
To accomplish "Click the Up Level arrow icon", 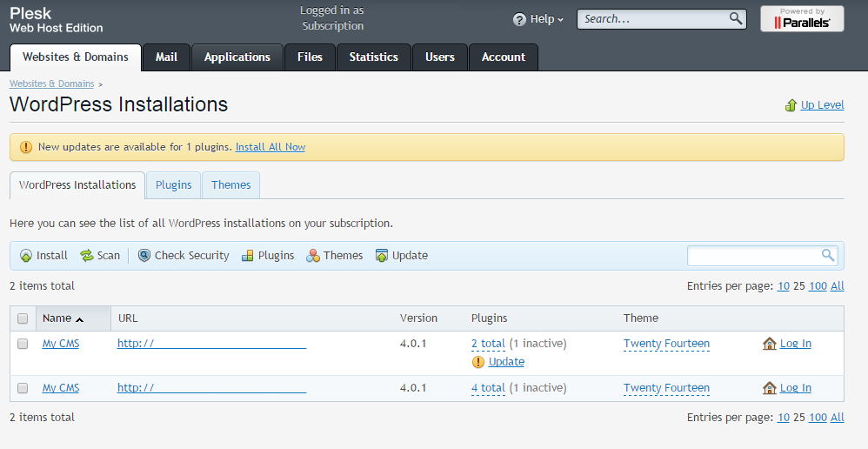I will (791, 105).
